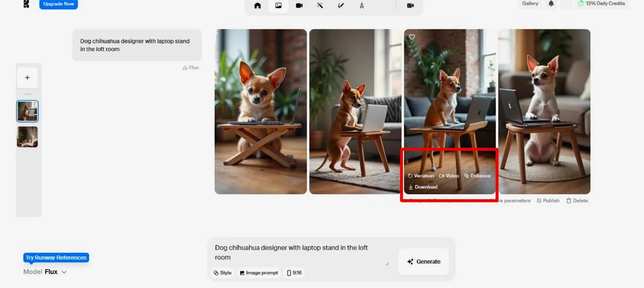Open the Gallery tab
This screenshot has height=288, width=644.
pos(530,4)
